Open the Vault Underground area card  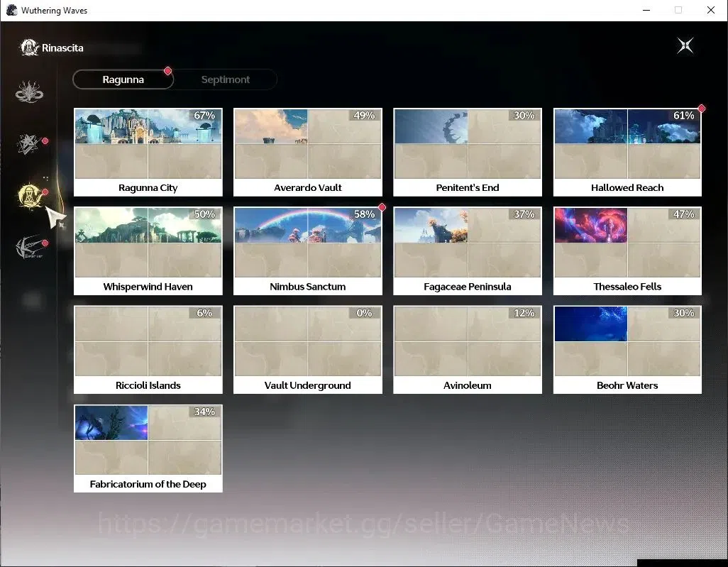308,350
